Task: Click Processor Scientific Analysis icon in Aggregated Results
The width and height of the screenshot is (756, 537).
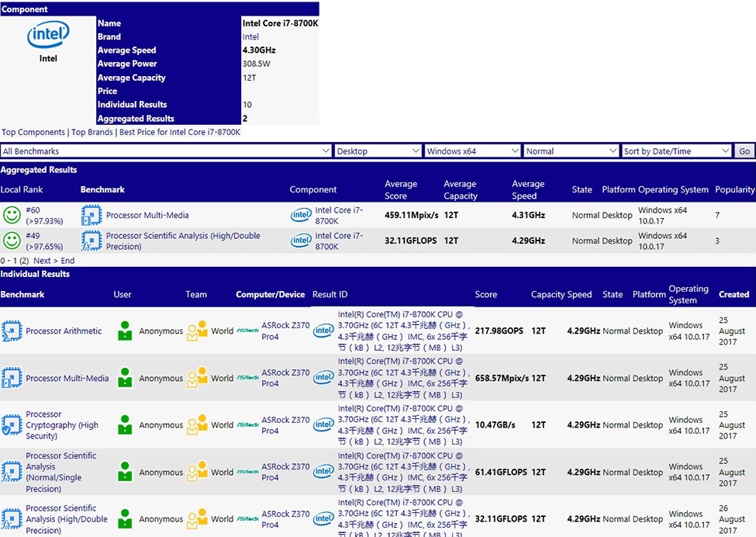Action: tap(91, 241)
